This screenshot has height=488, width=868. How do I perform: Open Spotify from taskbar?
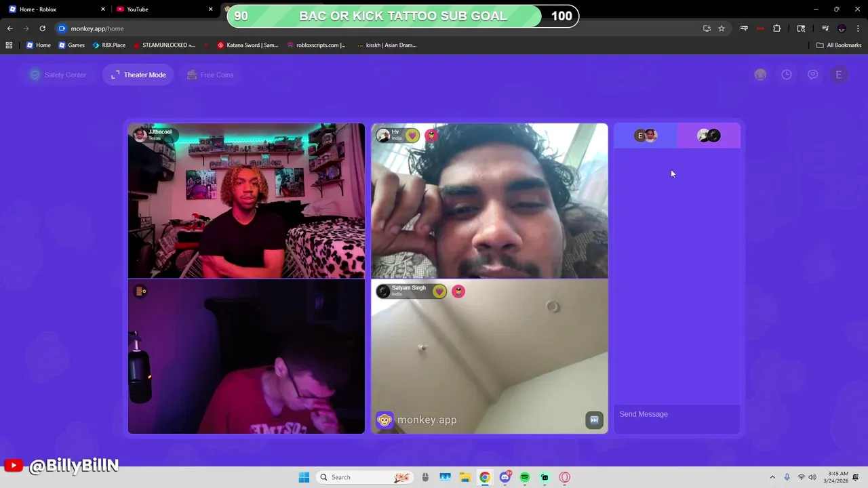click(x=525, y=477)
